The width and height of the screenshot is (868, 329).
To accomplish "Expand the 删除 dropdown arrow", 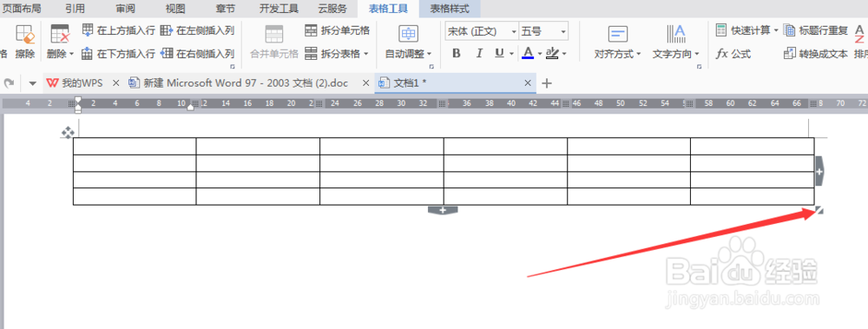I will (71, 55).
